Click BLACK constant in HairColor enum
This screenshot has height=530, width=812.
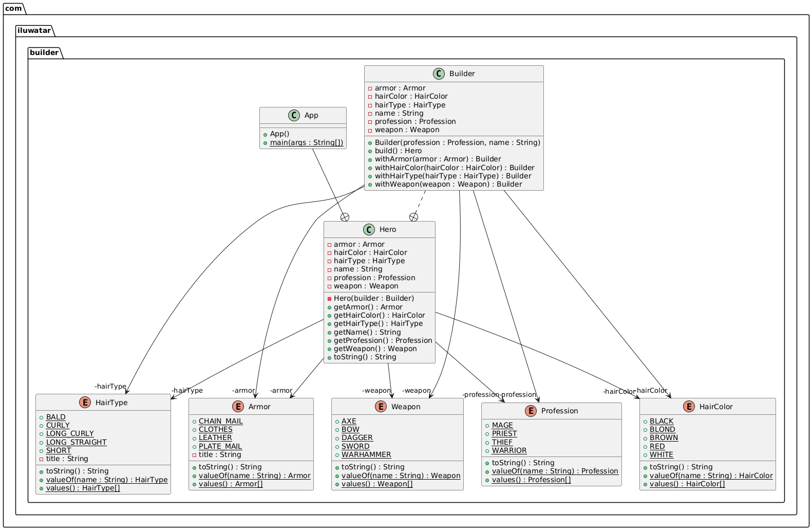[x=662, y=421]
